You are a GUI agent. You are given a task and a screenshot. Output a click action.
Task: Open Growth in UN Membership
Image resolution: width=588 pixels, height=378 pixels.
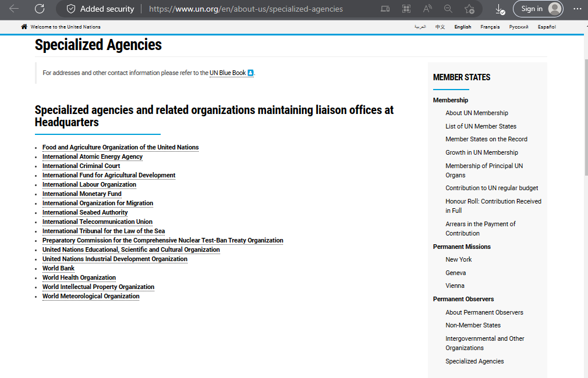(481, 152)
